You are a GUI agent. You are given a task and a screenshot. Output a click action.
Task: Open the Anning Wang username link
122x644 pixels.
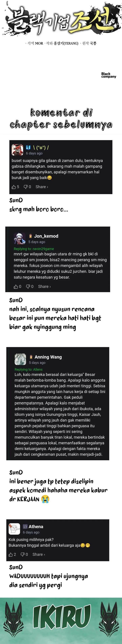[48, 357]
